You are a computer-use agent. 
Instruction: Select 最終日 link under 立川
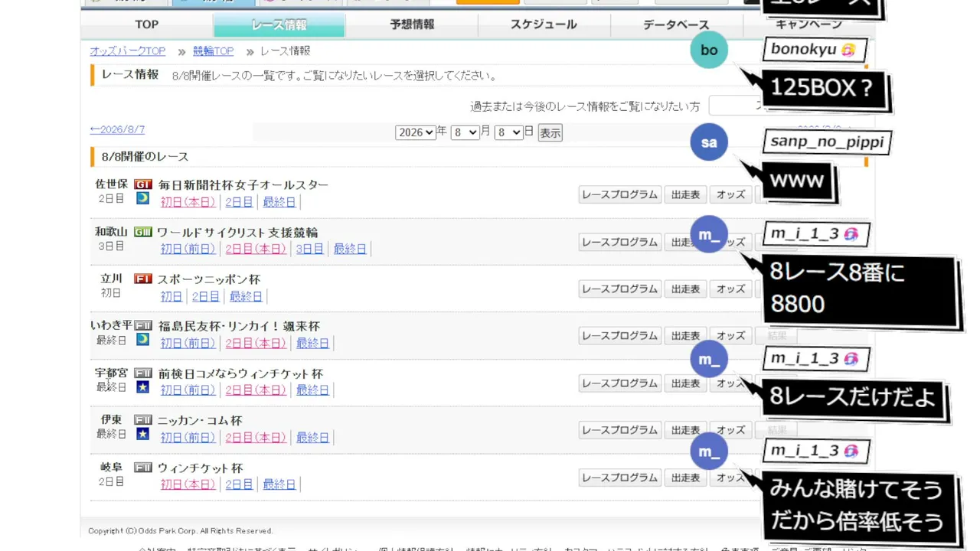pos(247,296)
